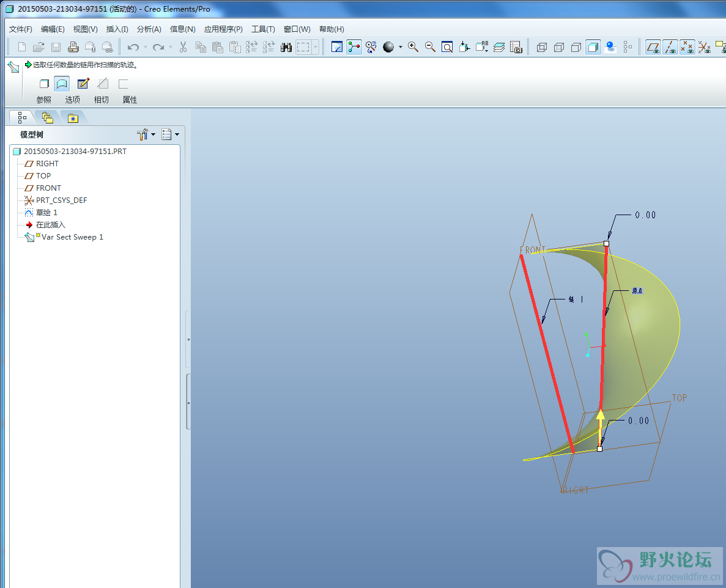Open a file using the folder icon
Screen dimensions: 726x588
39,46
